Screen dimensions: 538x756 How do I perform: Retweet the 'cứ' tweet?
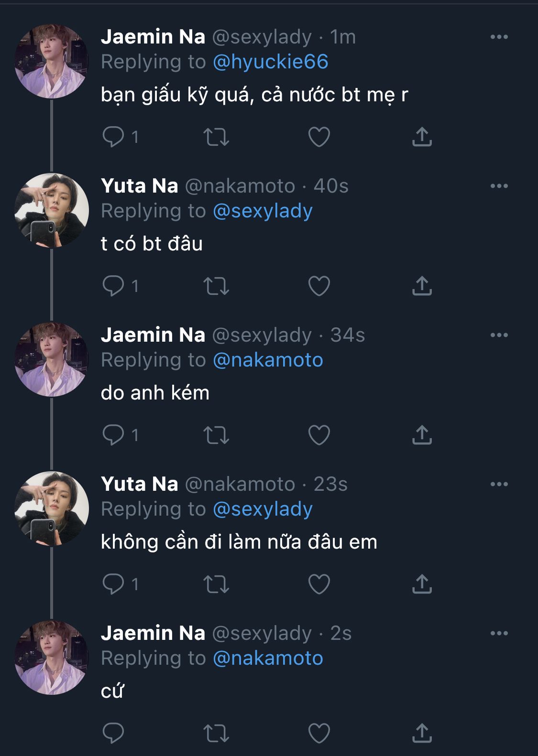point(216,734)
